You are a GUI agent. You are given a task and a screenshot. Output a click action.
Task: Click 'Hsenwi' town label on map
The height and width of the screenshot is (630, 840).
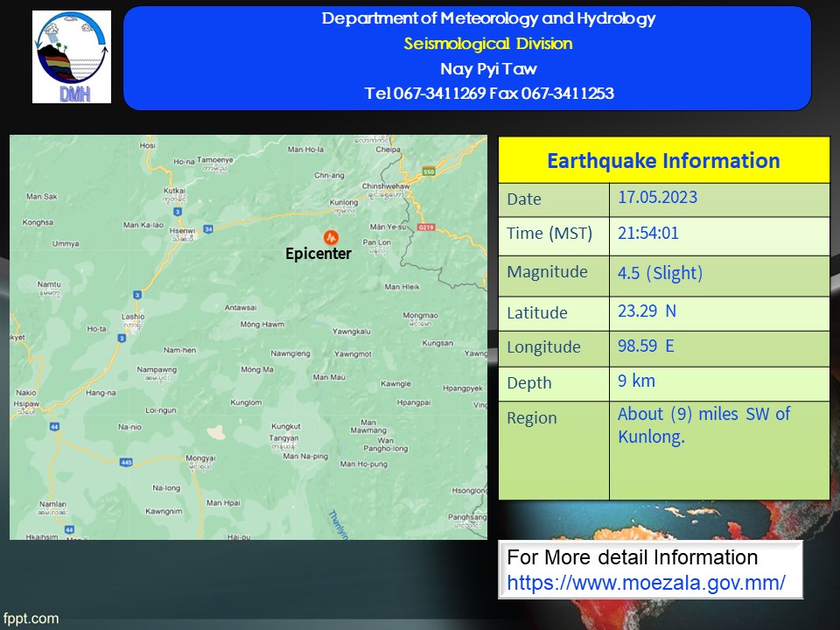(182, 230)
